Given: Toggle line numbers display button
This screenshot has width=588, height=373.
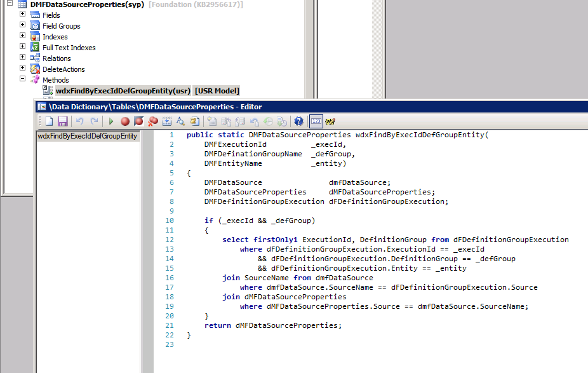Looking at the screenshot, I should 316,121.
